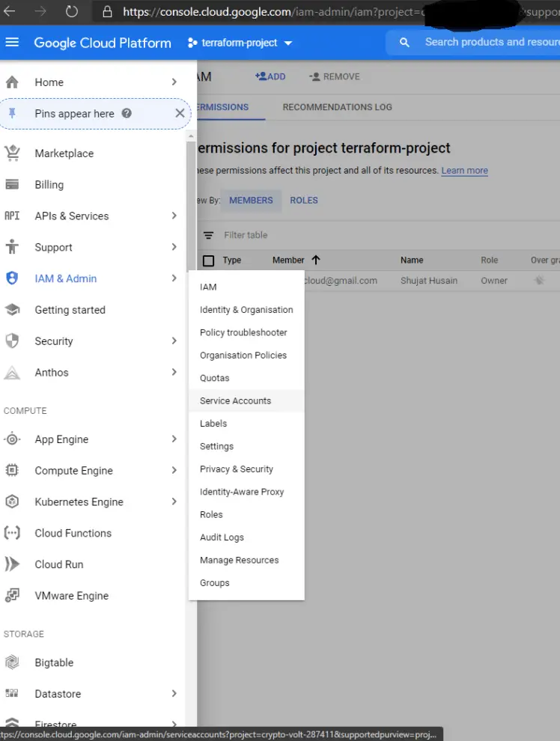Click the Bigtable icon
Image resolution: width=560 pixels, height=741 pixels.
tap(12, 662)
